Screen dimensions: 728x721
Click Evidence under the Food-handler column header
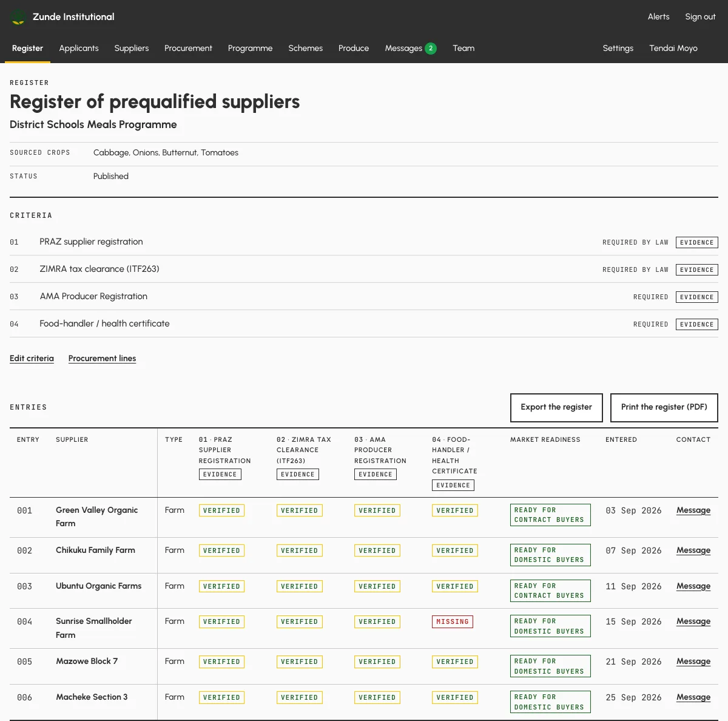point(453,485)
